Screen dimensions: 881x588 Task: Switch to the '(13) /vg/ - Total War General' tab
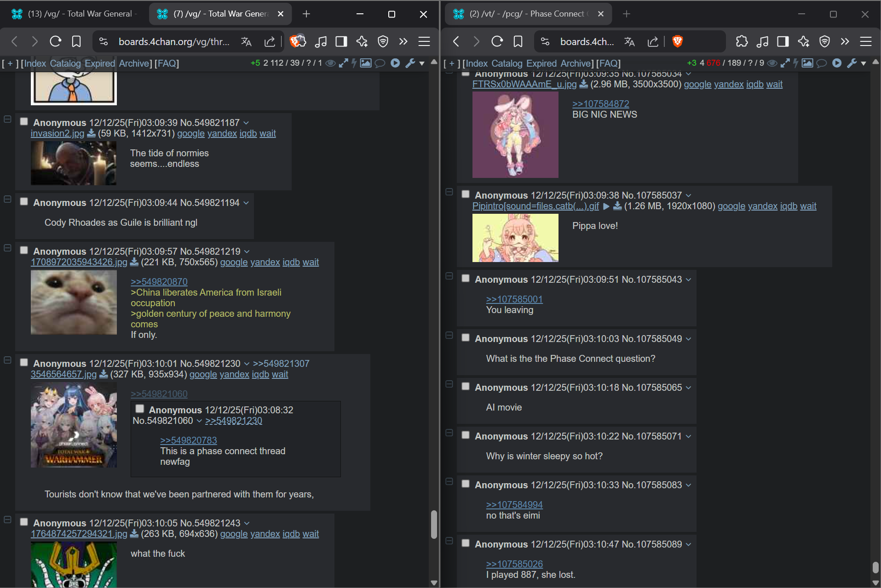74,14
